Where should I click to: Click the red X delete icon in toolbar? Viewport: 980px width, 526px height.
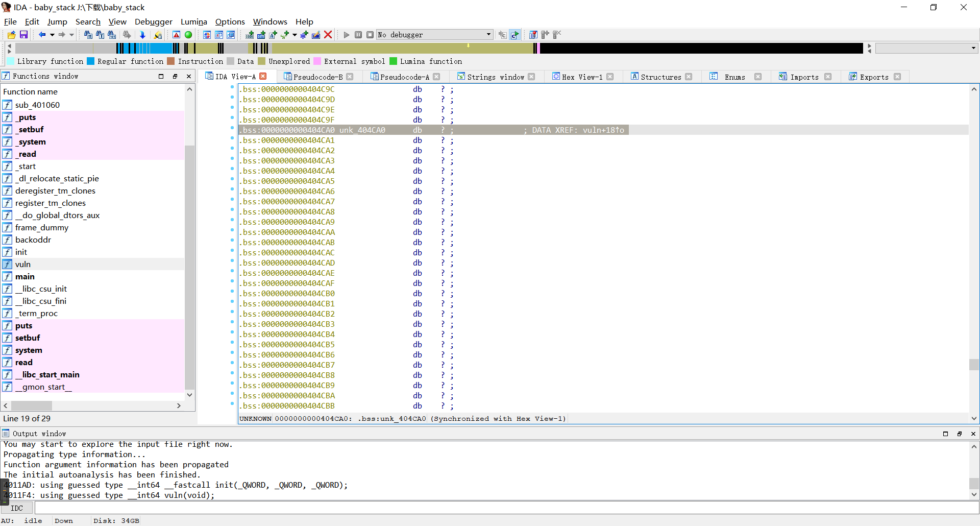328,35
